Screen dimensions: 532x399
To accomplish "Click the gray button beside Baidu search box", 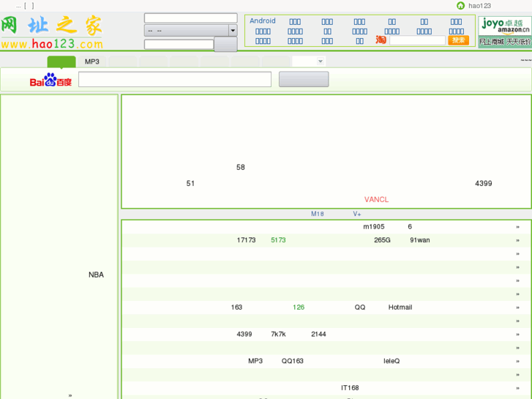I will [304, 79].
